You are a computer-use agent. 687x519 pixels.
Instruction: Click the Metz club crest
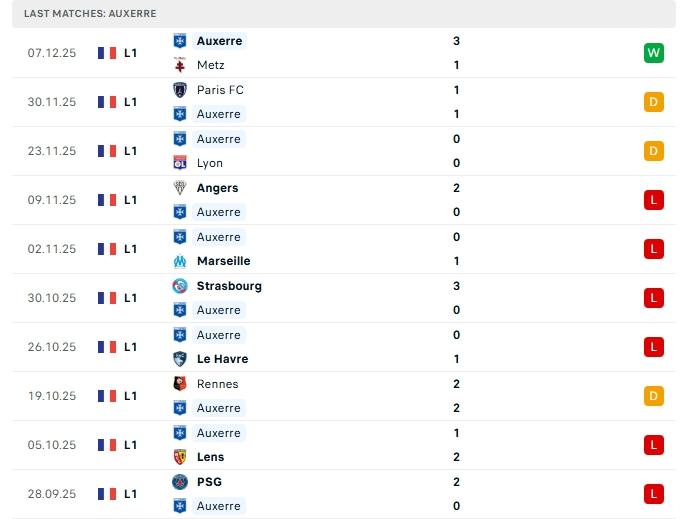point(180,65)
